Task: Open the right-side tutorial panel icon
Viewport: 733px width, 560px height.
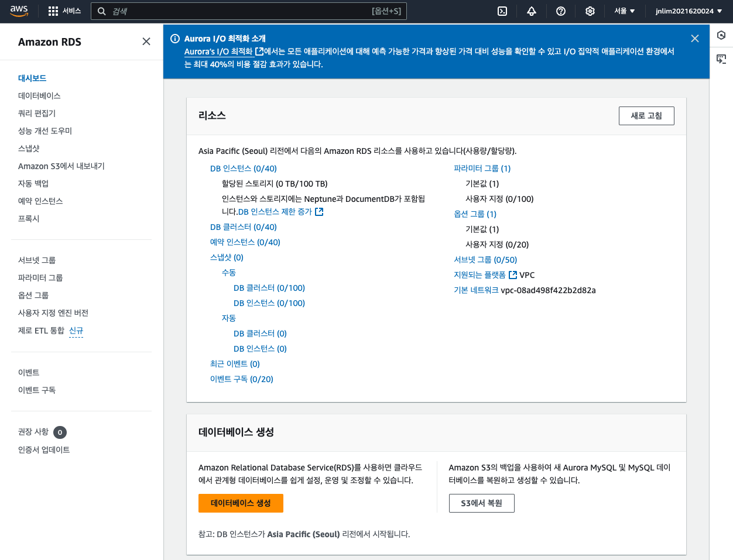Action: coord(721,59)
